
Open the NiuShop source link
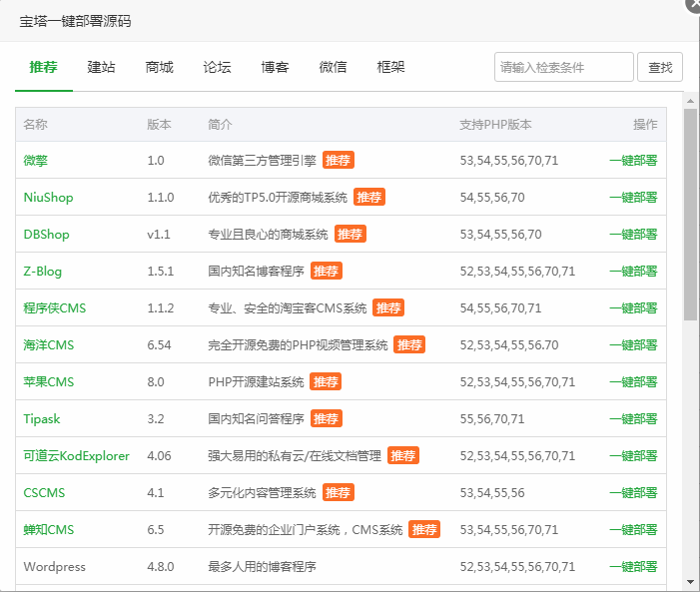point(48,198)
